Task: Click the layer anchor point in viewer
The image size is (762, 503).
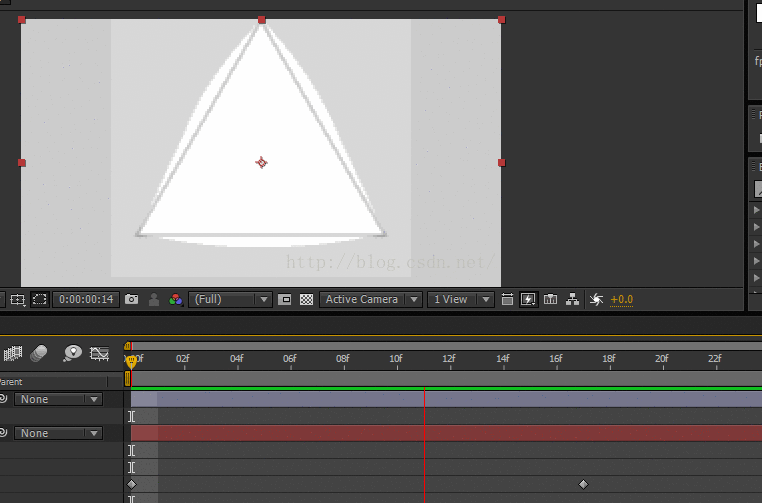Action: [261, 162]
